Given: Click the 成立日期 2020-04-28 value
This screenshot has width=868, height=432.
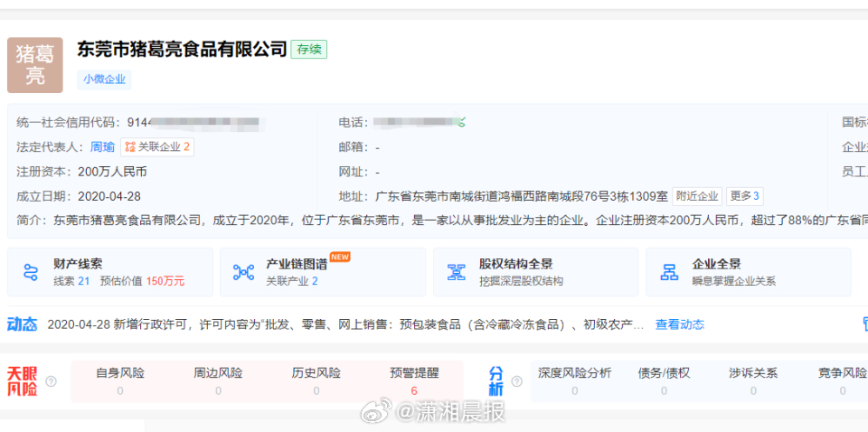Looking at the screenshot, I should [x=109, y=196].
